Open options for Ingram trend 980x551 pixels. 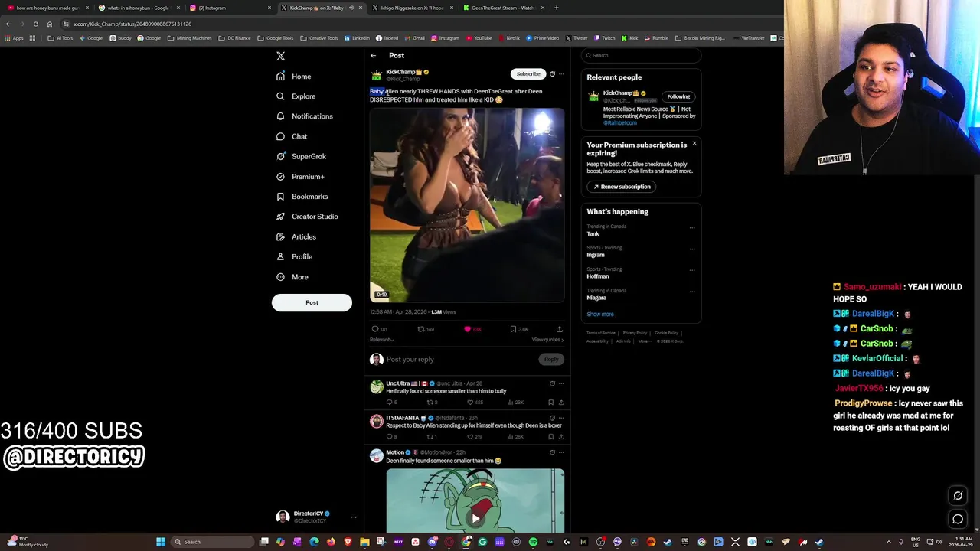point(692,249)
